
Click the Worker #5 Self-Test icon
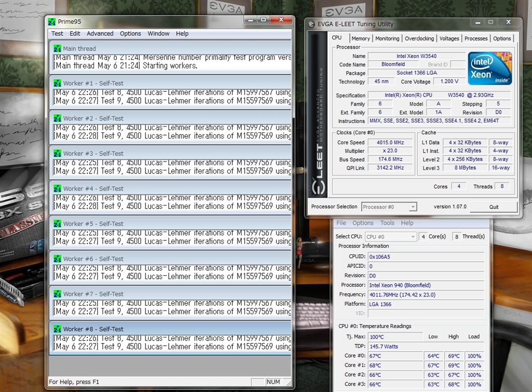(57, 223)
